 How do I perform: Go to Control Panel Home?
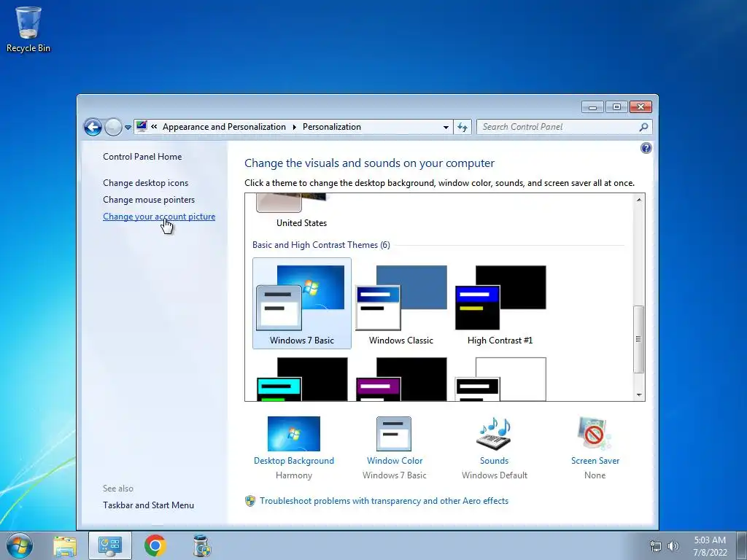[x=142, y=157]
